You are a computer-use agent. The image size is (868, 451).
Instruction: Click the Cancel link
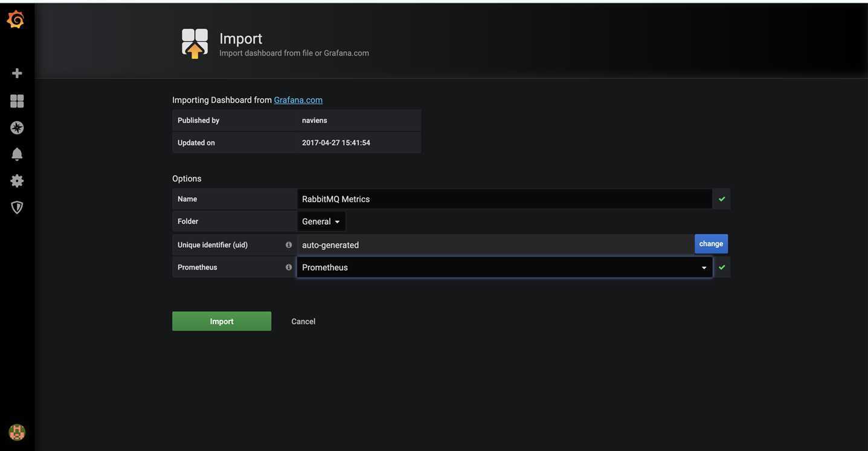pos(303,322)
